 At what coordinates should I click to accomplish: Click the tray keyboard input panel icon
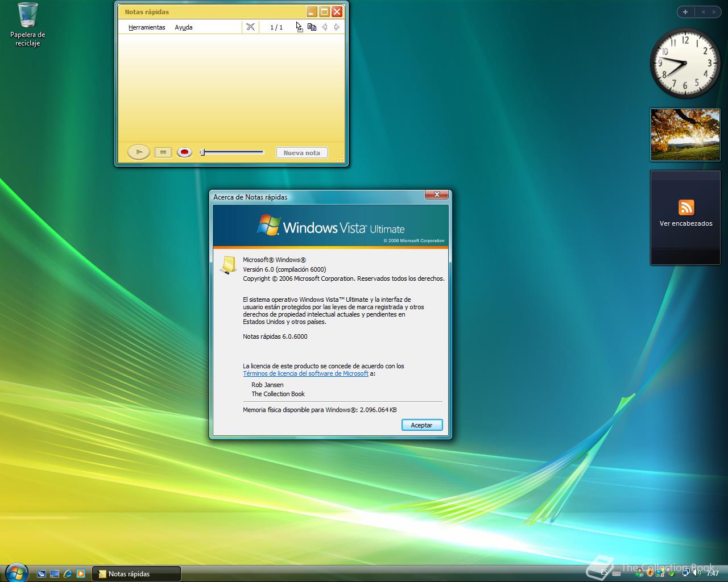617,573
